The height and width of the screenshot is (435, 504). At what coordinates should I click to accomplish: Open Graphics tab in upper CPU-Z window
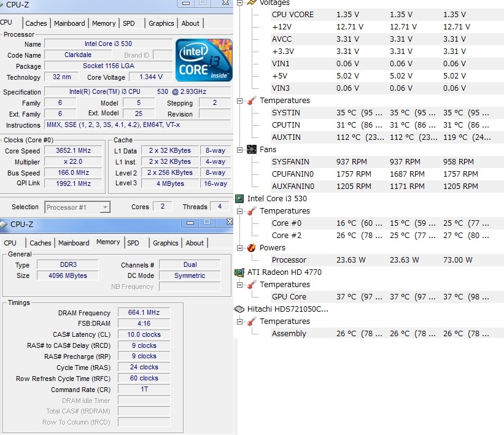point(161,23)
